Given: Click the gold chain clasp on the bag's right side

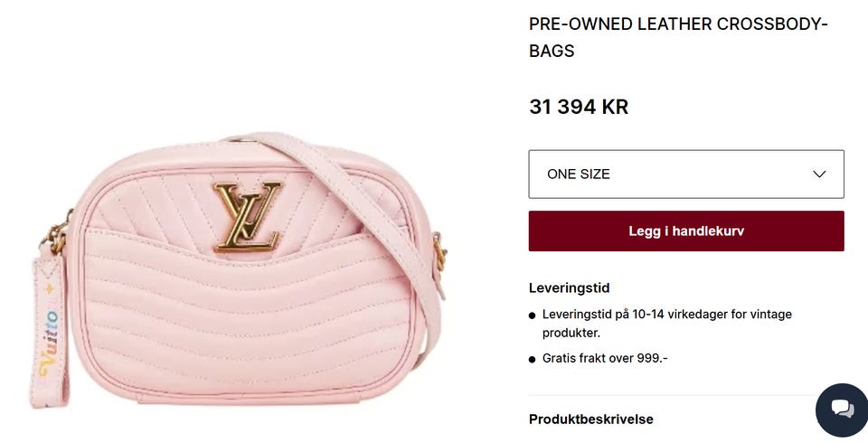Looking at the screenshot, I should [x=440, y=252].
